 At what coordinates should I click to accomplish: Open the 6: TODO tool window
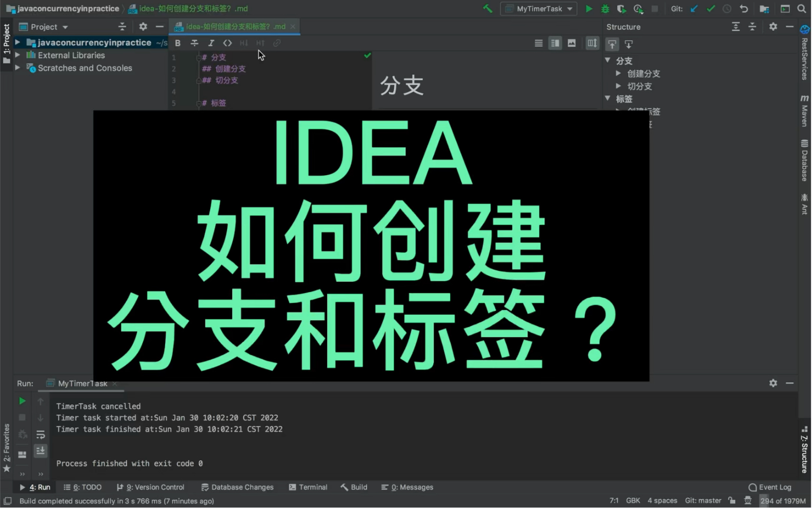tap(83, 487)
